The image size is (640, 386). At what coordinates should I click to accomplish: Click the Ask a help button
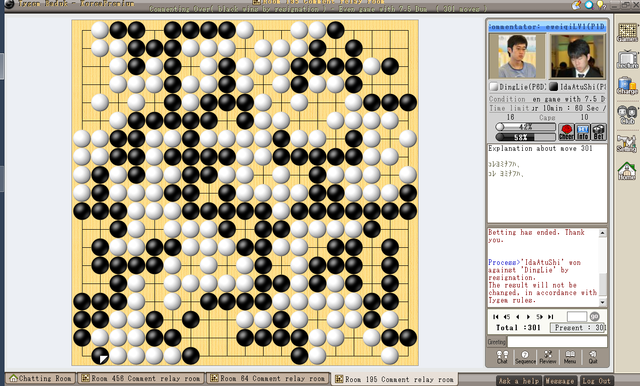click(519, 381)
